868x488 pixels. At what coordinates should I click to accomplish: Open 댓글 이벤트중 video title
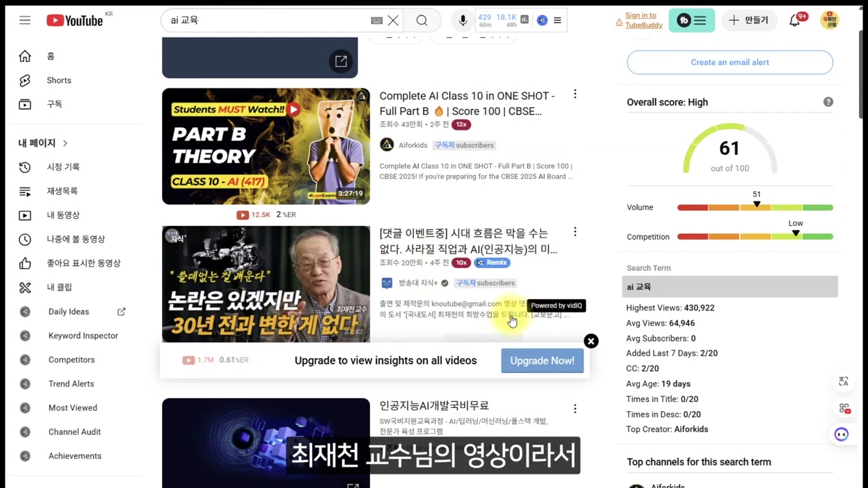468,241
